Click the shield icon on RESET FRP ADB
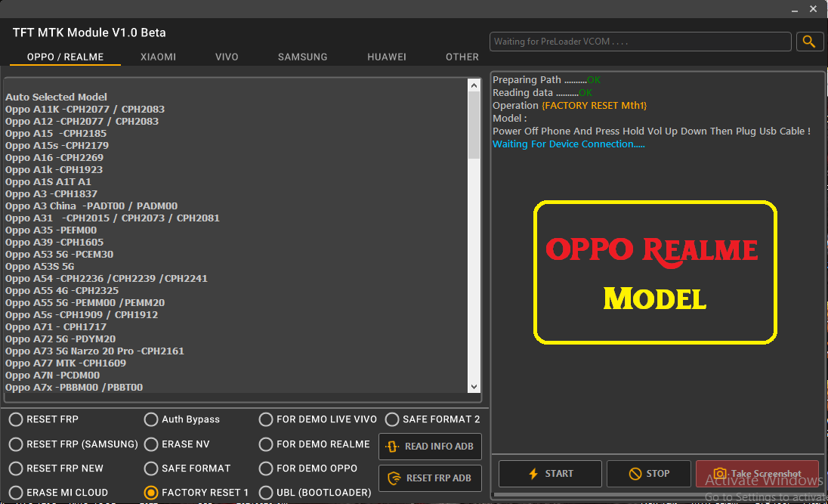828x504 pixels. [x=394, y=478]
